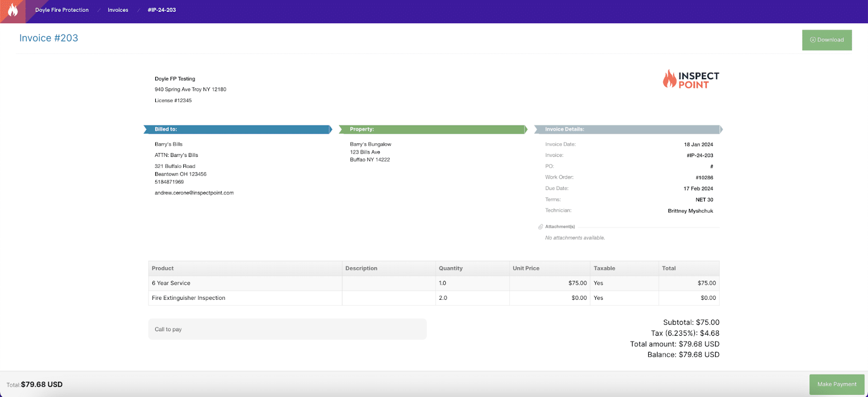Click the paperclip Attachment(s) icon
Image resolution: width=868 pixels, height=397 pixels.
pyautogui.click(x=540, y=227)
